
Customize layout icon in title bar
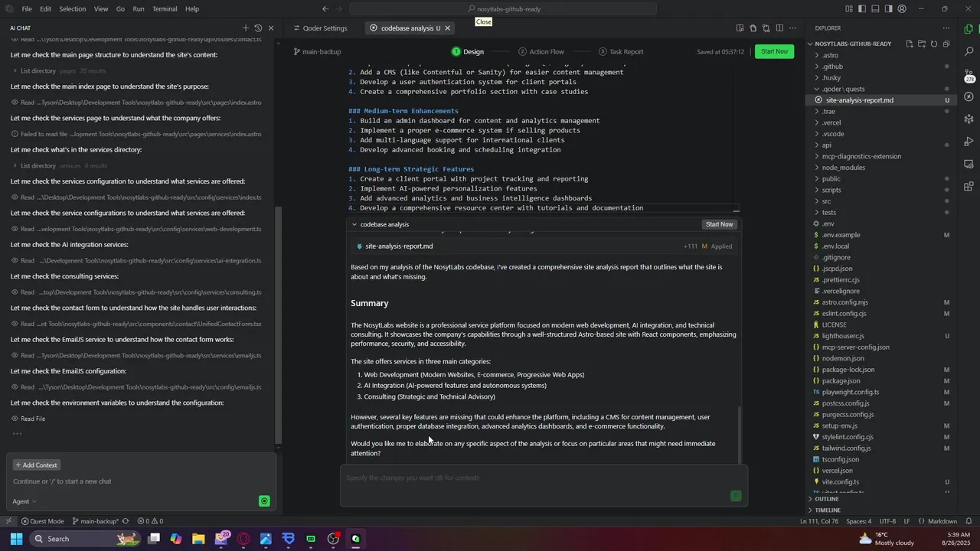click(849, 9)
